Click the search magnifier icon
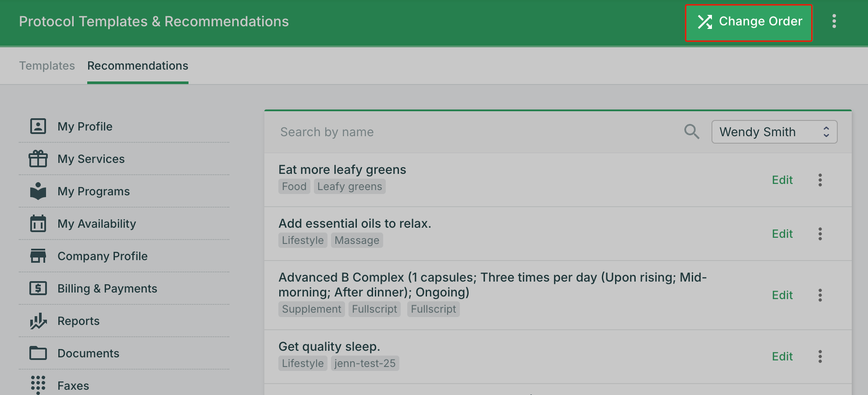 [x=692, y=131]
